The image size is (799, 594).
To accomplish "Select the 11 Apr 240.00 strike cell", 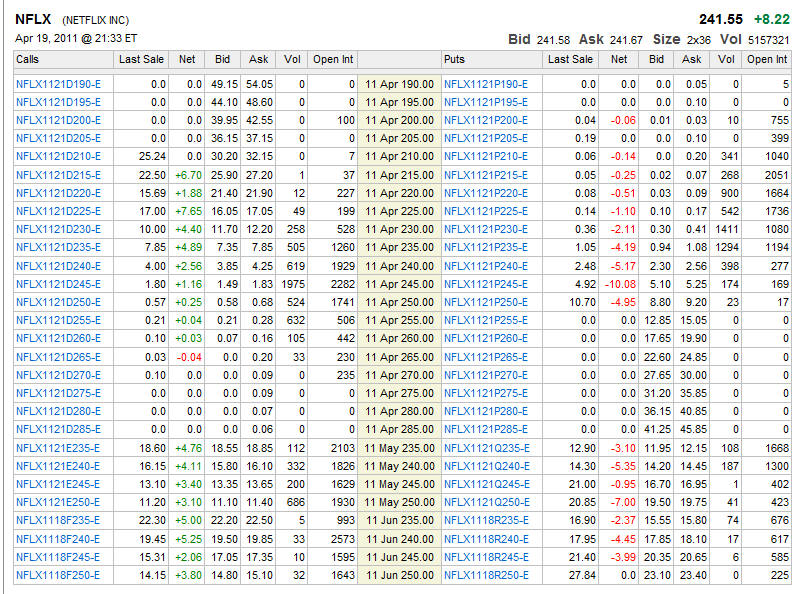I will [x=399, y=266].
